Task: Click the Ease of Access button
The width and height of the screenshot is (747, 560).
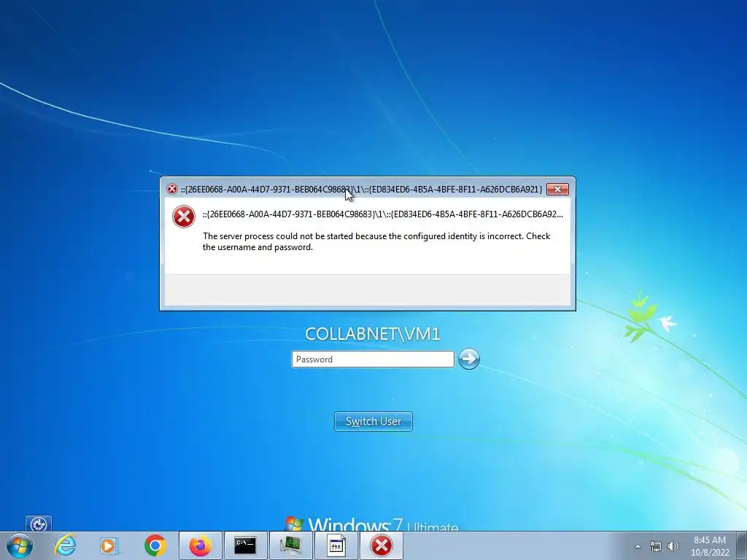Action: point(39,524)
